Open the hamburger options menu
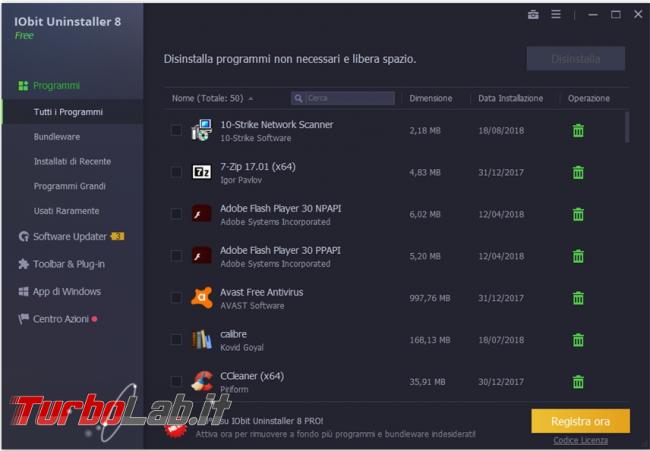 tap(556, 15)
